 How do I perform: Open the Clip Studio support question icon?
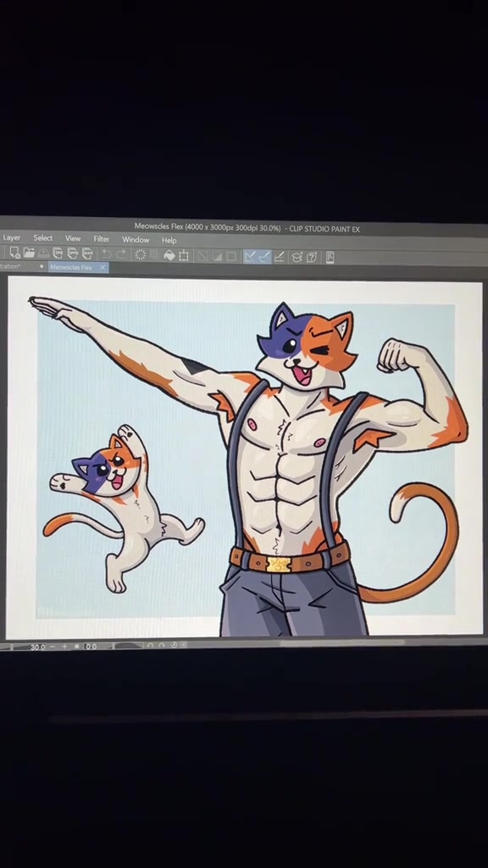312,258
